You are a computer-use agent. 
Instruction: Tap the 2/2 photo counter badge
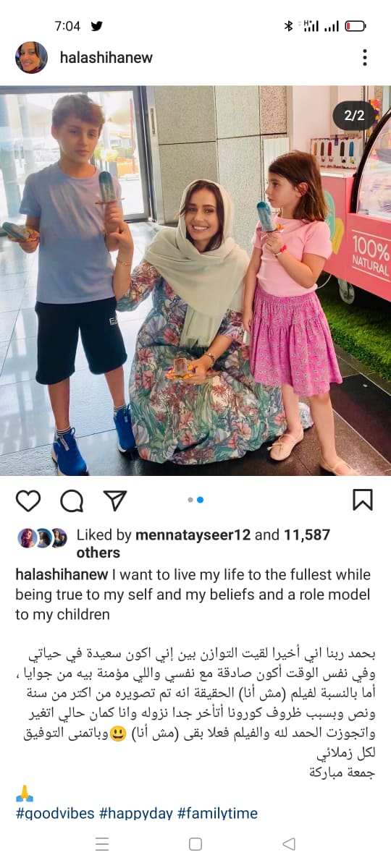click(354, 115)
